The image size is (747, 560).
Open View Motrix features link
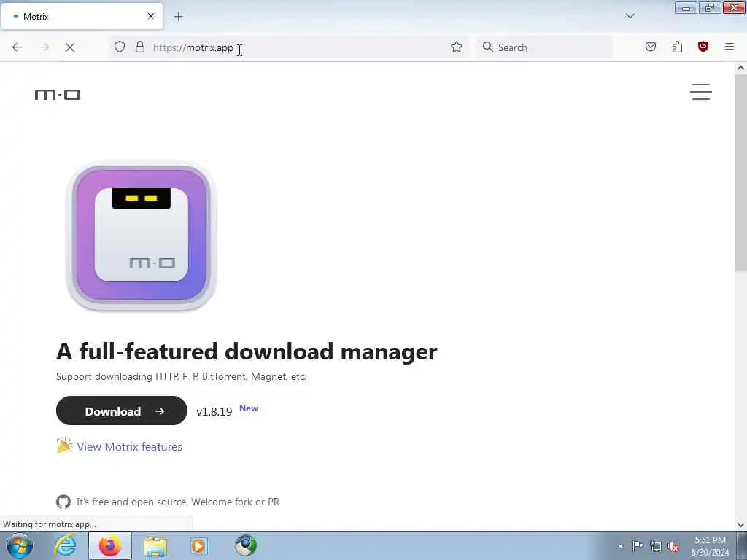click(130, 447)
